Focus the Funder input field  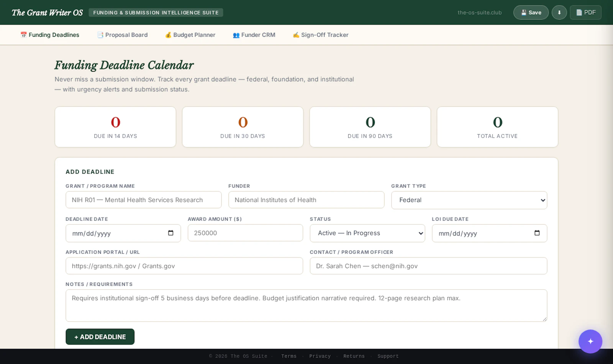pos(306,200)
